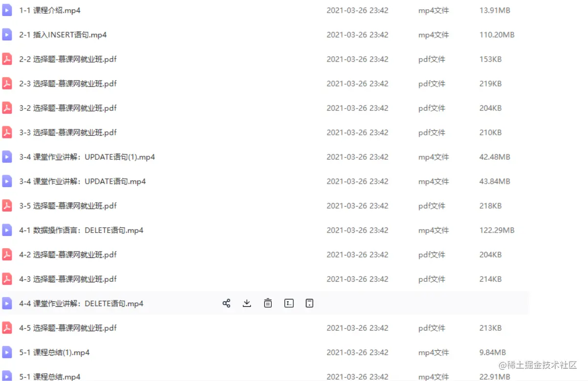Click the PDF icon of 2-2 选择题 file
The image size is (588, 381).
tap(7, 59)
